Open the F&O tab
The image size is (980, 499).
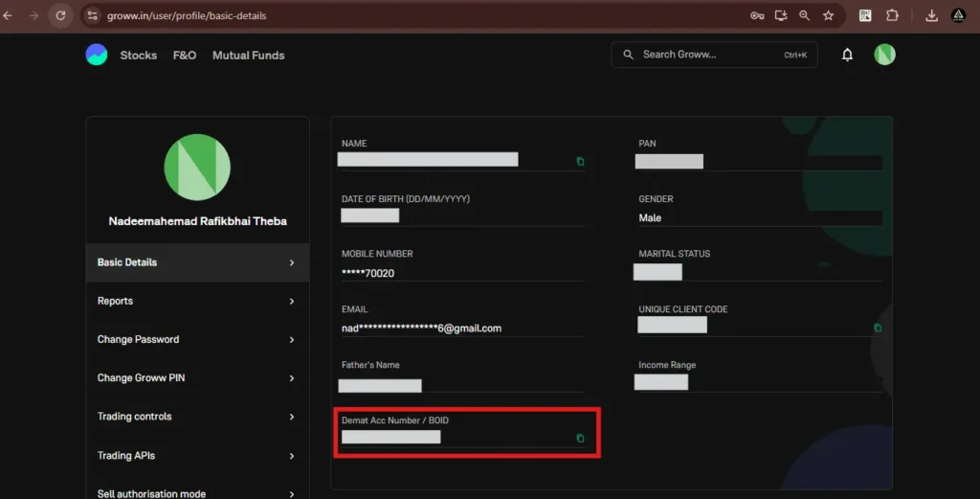pos(185,55)
